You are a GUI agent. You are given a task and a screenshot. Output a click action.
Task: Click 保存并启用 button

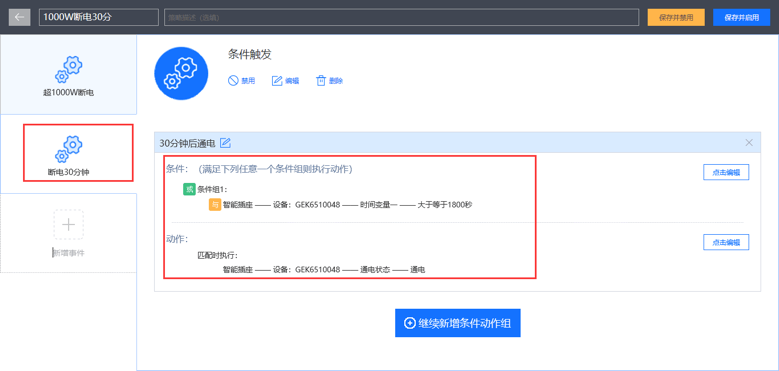click(741, 17)
